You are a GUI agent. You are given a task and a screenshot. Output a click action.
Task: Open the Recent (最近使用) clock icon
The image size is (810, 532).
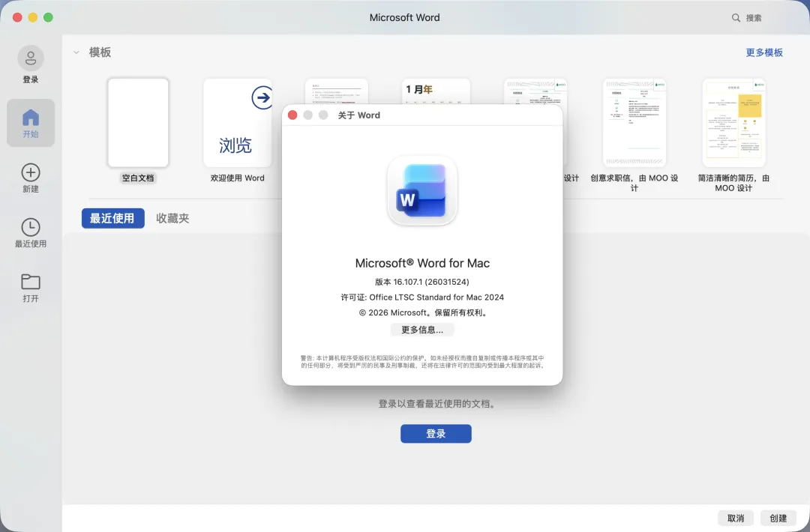(31, 228)
